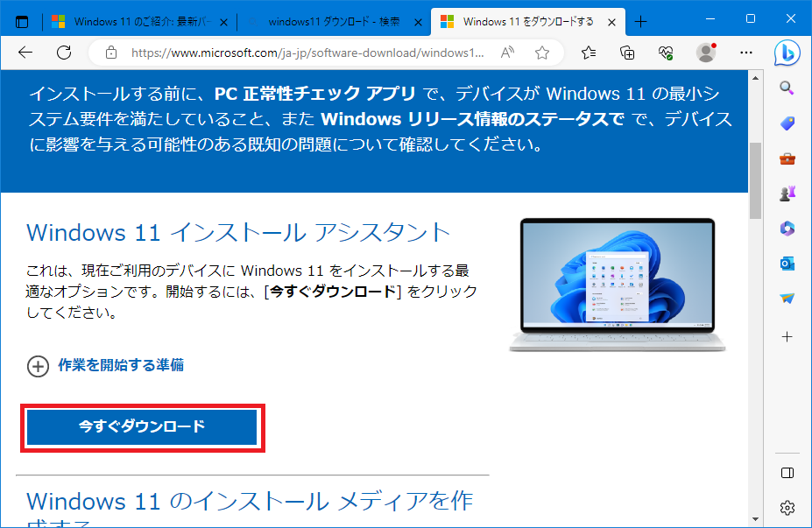Open sidebar Games chess icon
812x528 pixels.
point(787,194)
